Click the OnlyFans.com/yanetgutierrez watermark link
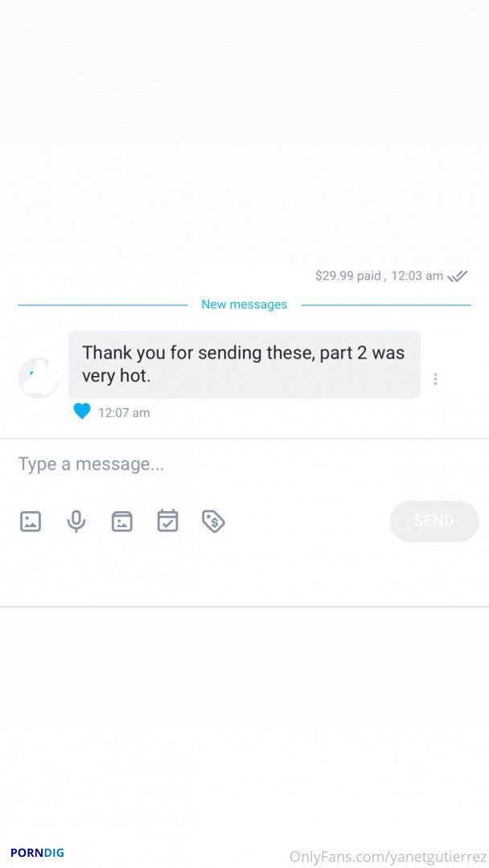The width and height of the screenshot is (489, 868). (388, 857)
